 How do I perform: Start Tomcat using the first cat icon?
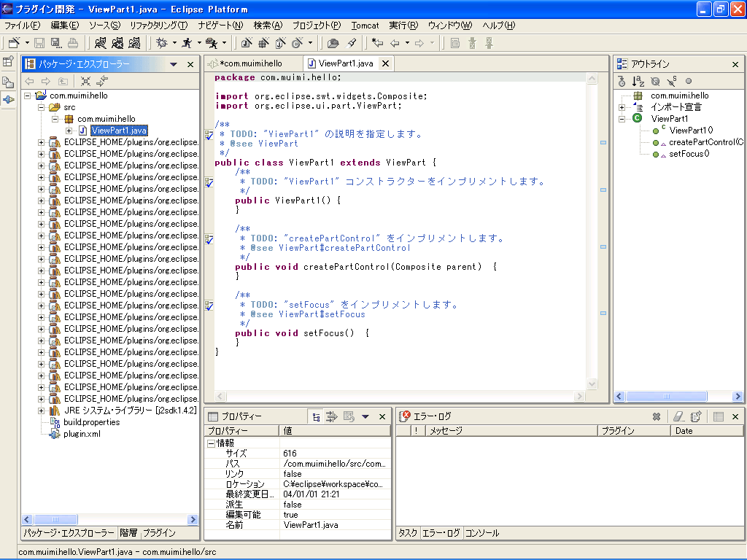pos(100,43)
